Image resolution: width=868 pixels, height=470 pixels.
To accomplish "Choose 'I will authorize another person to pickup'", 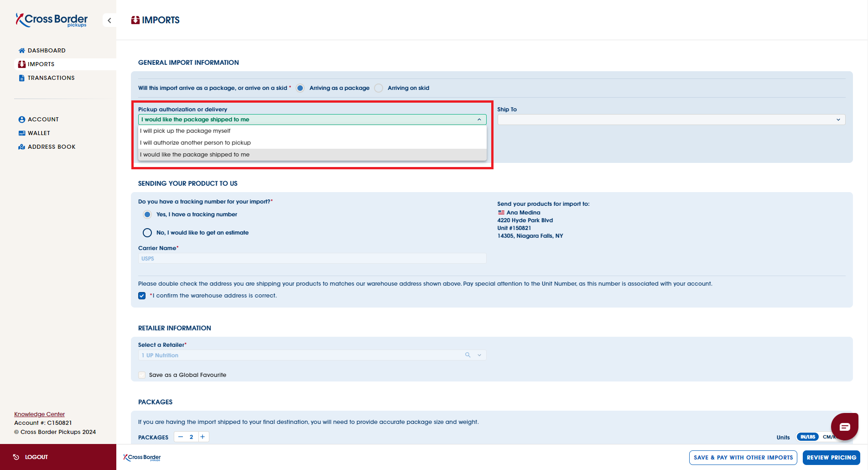I will pyautogui.click(x=312, y=143).
